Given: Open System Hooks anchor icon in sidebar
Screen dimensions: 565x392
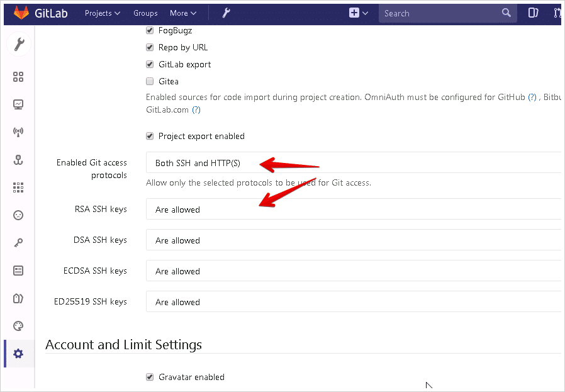Looking at the screenshot, I should click(18, 160).
